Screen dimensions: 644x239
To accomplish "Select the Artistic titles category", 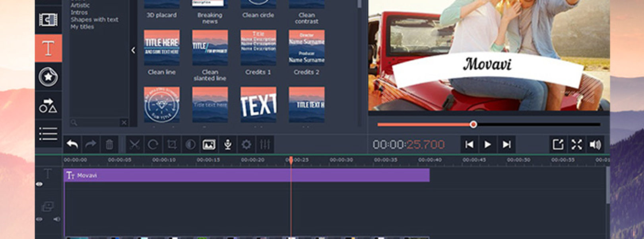I will (80, 6).
